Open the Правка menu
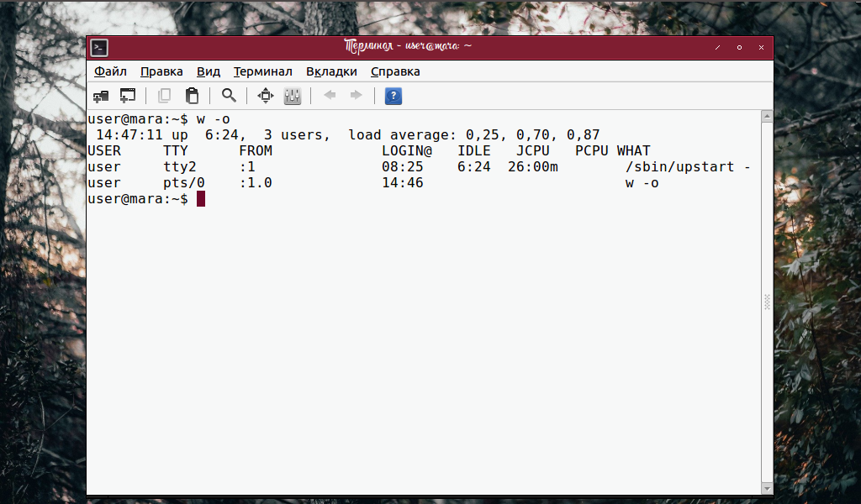 coord(161,71)
